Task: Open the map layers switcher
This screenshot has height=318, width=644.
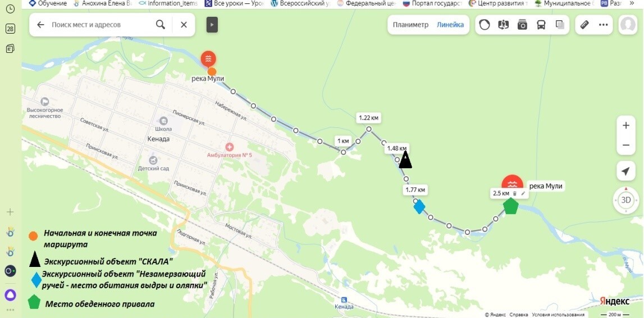Action: (x=560, y=25)
